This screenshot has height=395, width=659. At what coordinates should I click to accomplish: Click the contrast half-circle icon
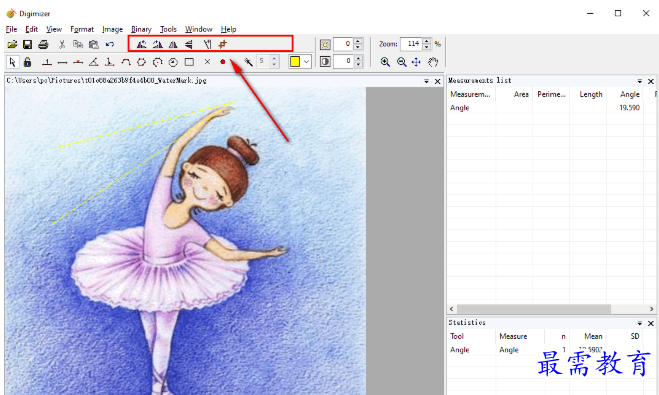point(325,62)
